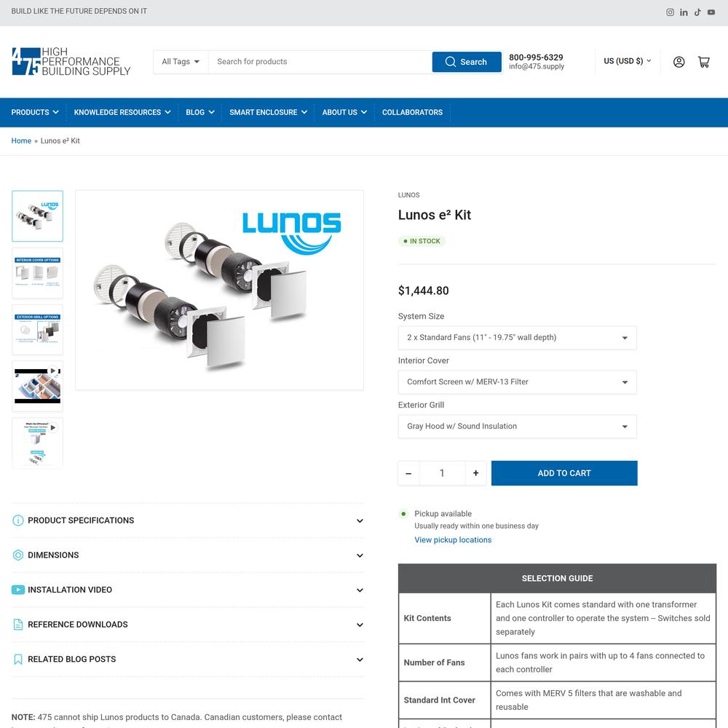Click the Kit Contents table cell
Screen dimensions: 728x728
(444, 618)
